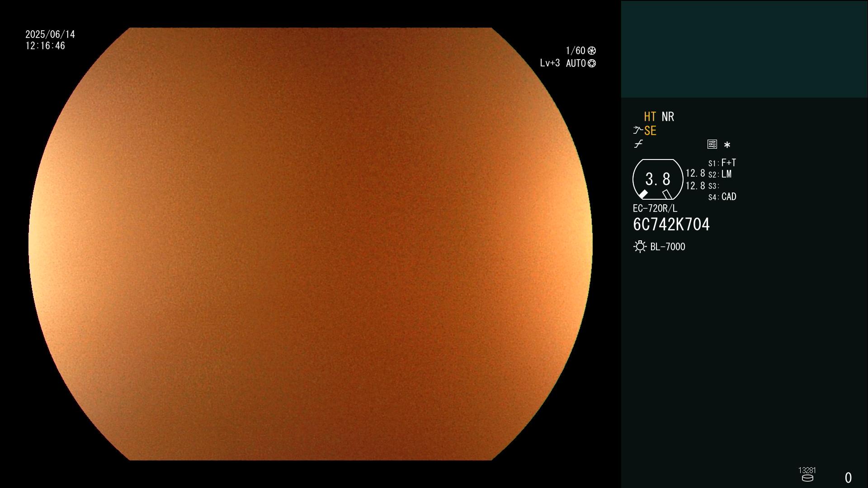868x488 pixels.
Task: Click the time 12:16:46
Action: click(45, 46)
